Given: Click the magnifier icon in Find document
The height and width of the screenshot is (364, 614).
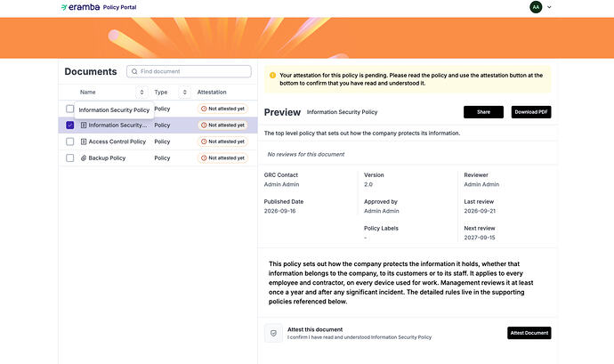Looking at the screenshot, I should (x=134, y=71).
